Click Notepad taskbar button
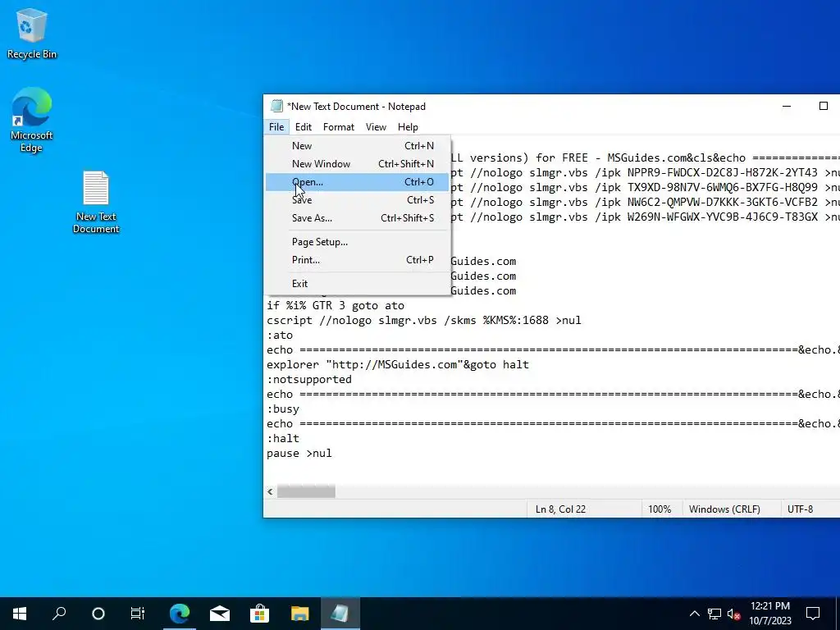Viewport: 840px width, 630px height. 340,614
